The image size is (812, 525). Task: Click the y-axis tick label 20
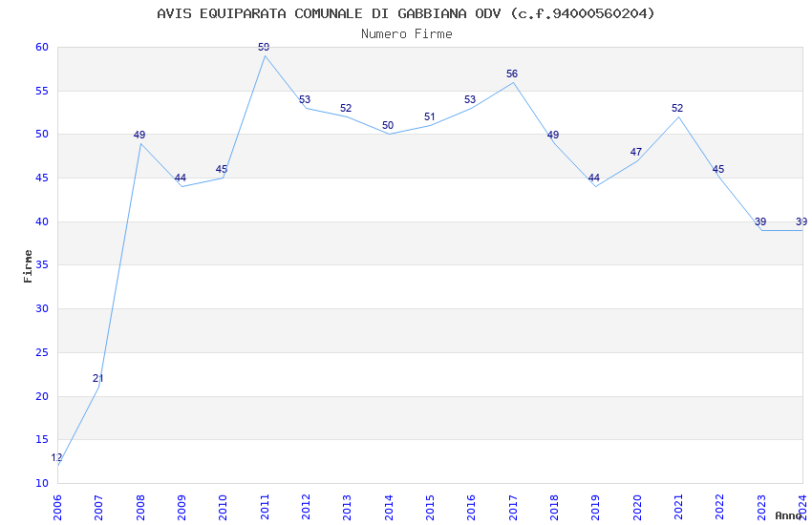click(x=42, y=396)
